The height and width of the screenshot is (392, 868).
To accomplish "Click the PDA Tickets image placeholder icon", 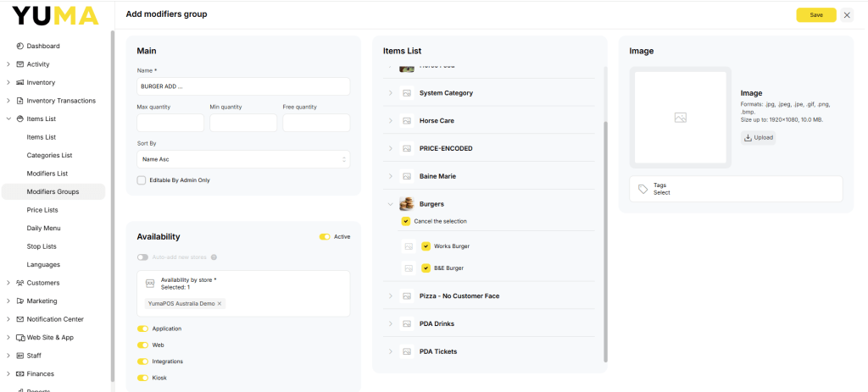I will 407,351.
